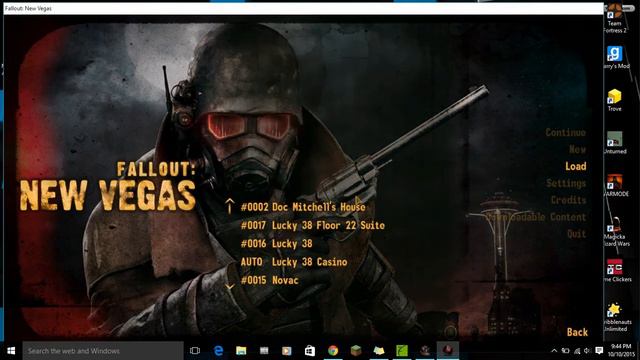The height and width of the screenshot is (360, 640).
Task: Choose save #0015 Novac
Action: point(269,280)
